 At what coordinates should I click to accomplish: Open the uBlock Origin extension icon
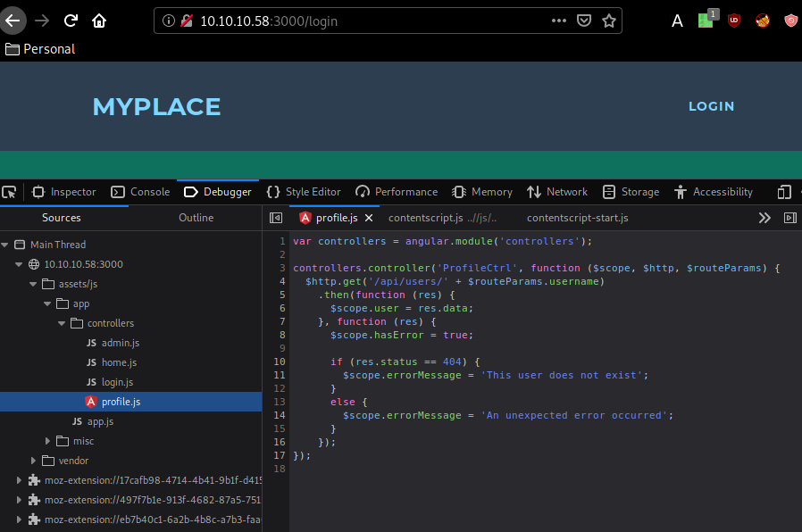tap(734, 21)
